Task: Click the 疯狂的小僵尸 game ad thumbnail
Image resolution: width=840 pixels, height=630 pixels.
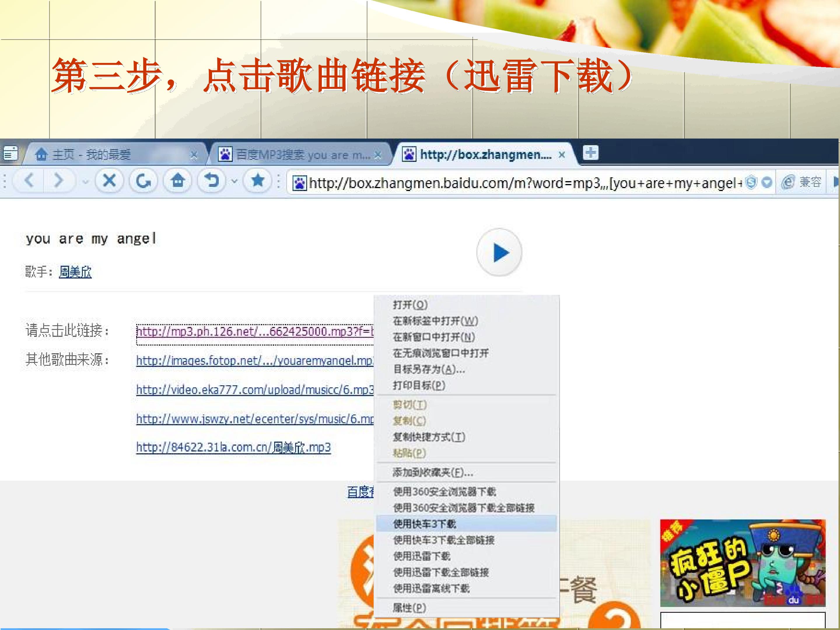Action: [743, 563]
